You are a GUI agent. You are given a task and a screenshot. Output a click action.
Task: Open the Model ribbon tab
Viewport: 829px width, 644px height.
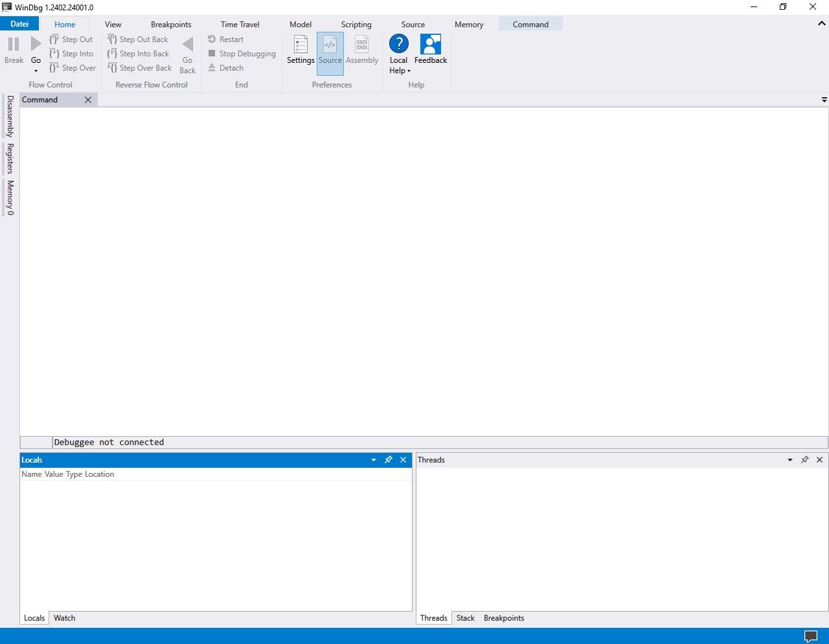coord(301,25)
